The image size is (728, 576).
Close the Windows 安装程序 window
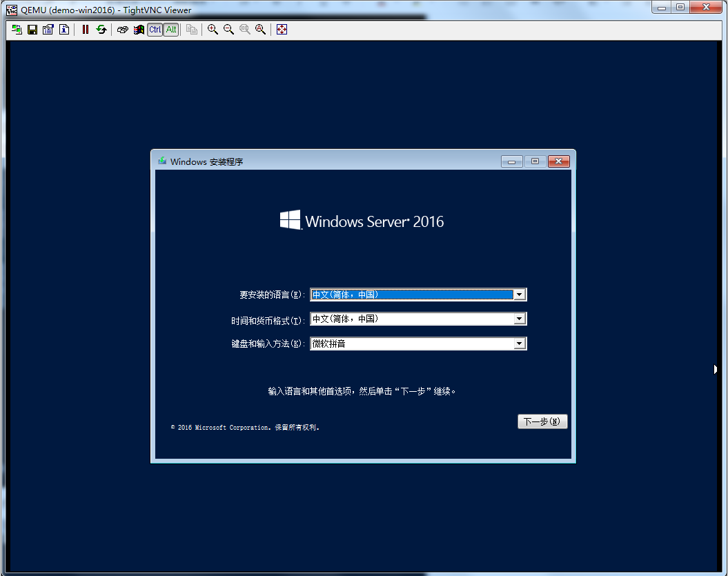558,161
